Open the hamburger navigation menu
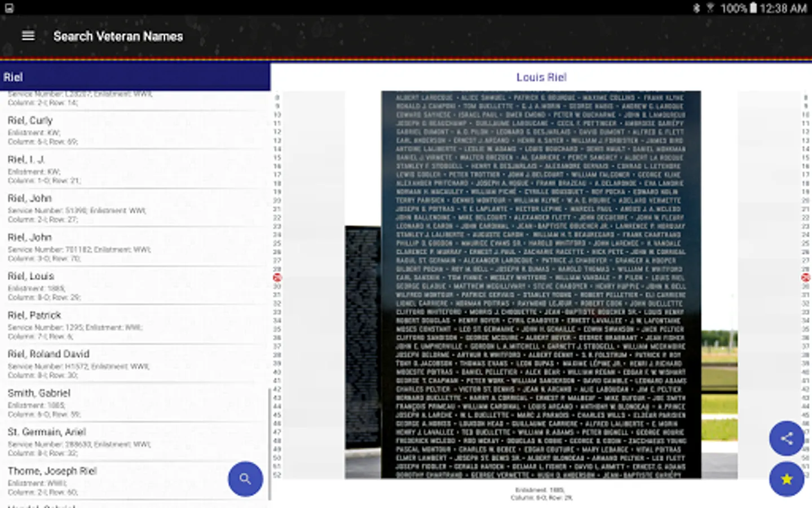The height and width of the screenshot is (508, 812). point(28,36)
